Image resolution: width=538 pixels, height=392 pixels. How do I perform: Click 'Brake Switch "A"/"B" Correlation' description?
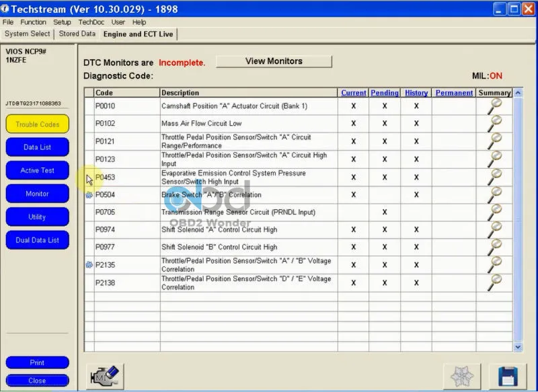point(211,195)
